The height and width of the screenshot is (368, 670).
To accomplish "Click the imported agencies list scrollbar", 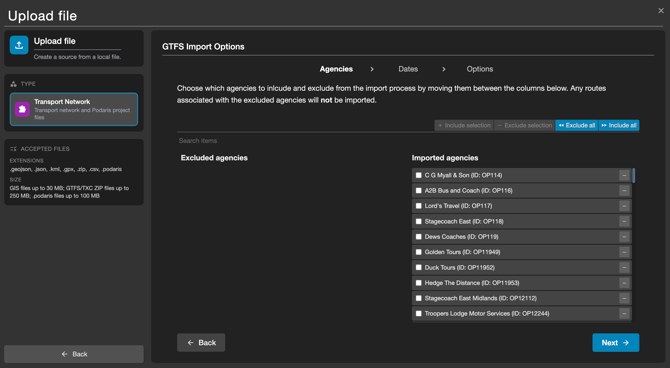I will [633, 176].
